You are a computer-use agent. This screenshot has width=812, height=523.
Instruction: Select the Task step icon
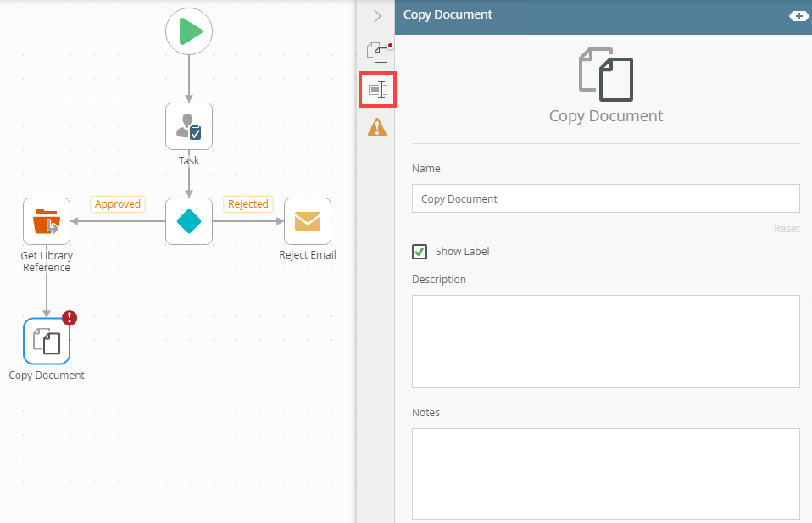click(189, 126)
